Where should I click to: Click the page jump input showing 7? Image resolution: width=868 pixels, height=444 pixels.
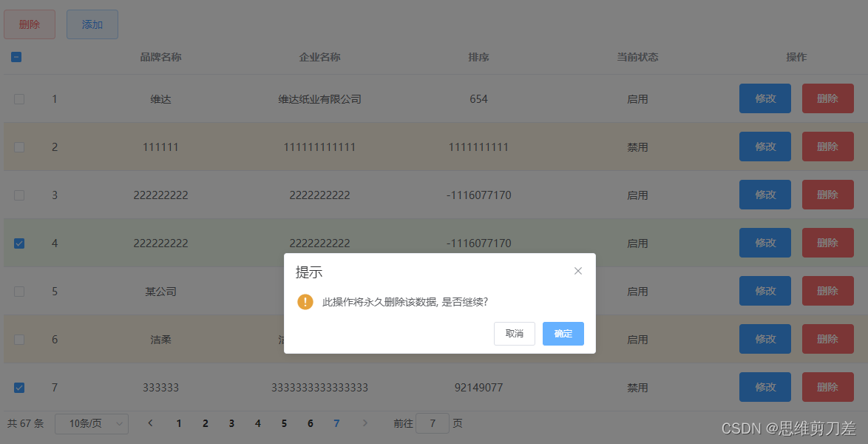click(x=433, y=423)
